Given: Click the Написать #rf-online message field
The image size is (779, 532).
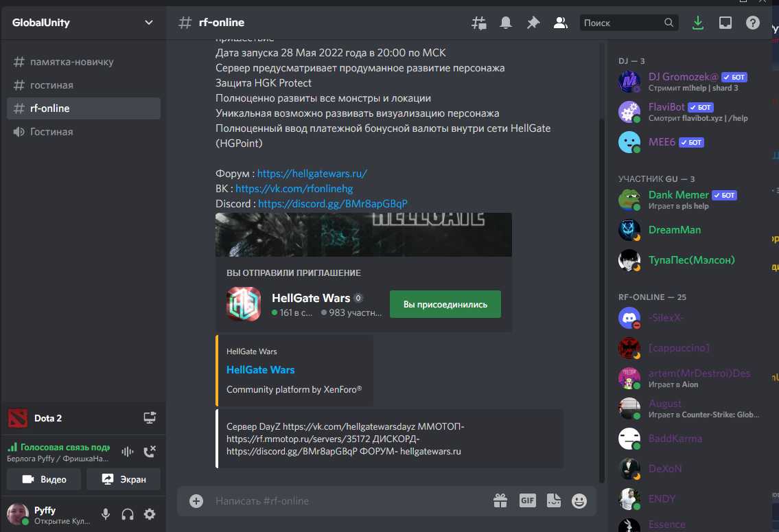Looking at the screenshot, I should coord(348,500).
